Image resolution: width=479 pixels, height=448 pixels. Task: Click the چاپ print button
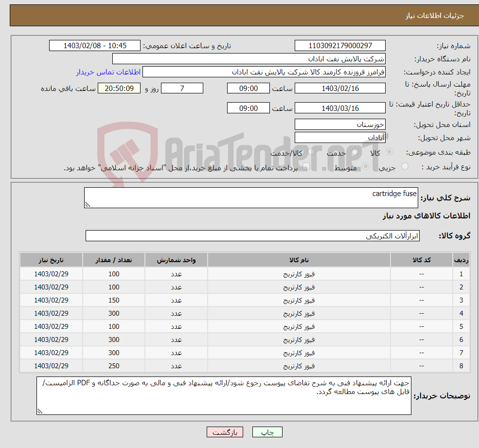[267, 432]
